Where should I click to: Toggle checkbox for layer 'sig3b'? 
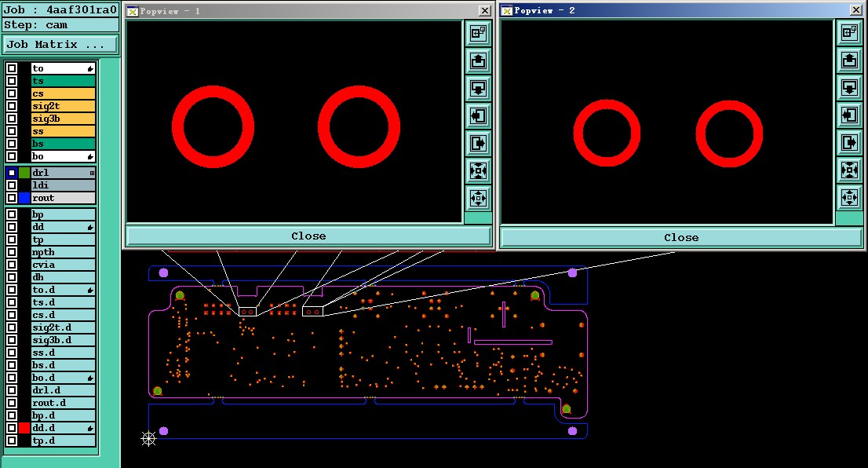[x=12, y=119]
